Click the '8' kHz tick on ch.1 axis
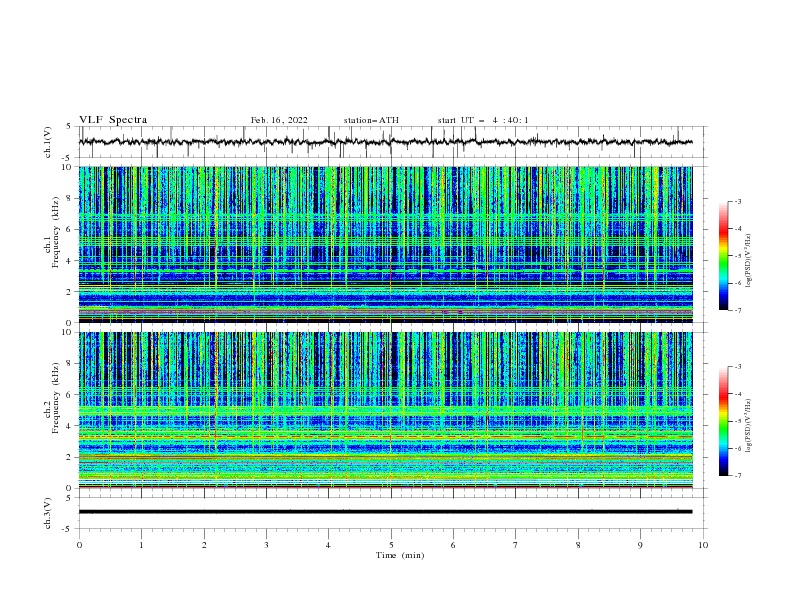Image resolution: width=792 pixels, height=612 pixels. click(69, 198)
